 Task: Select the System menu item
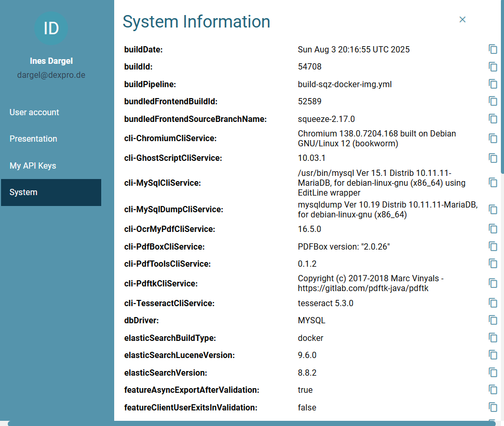click(x=51, y=193)
